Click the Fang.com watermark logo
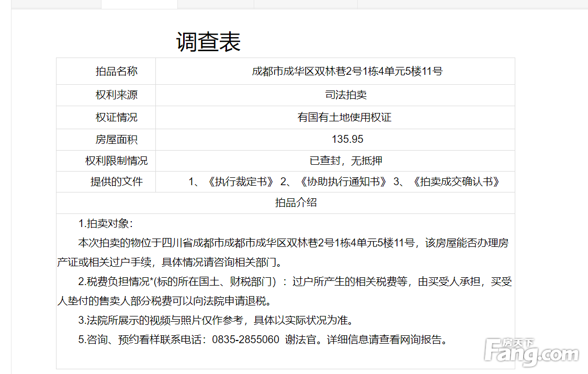The width and height of the screenshot is (588, 374). coord(532,353)
